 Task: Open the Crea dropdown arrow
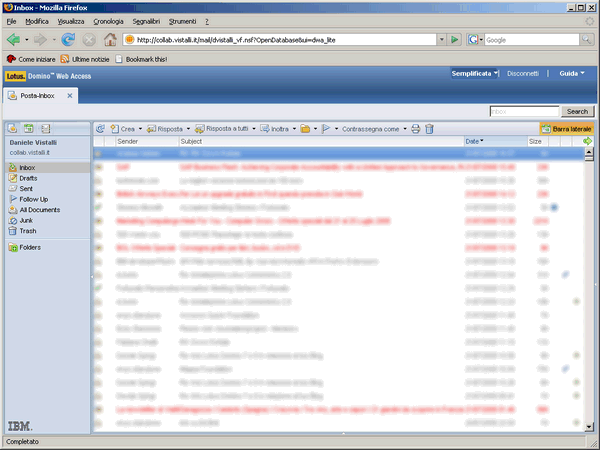tap(140, 129)
